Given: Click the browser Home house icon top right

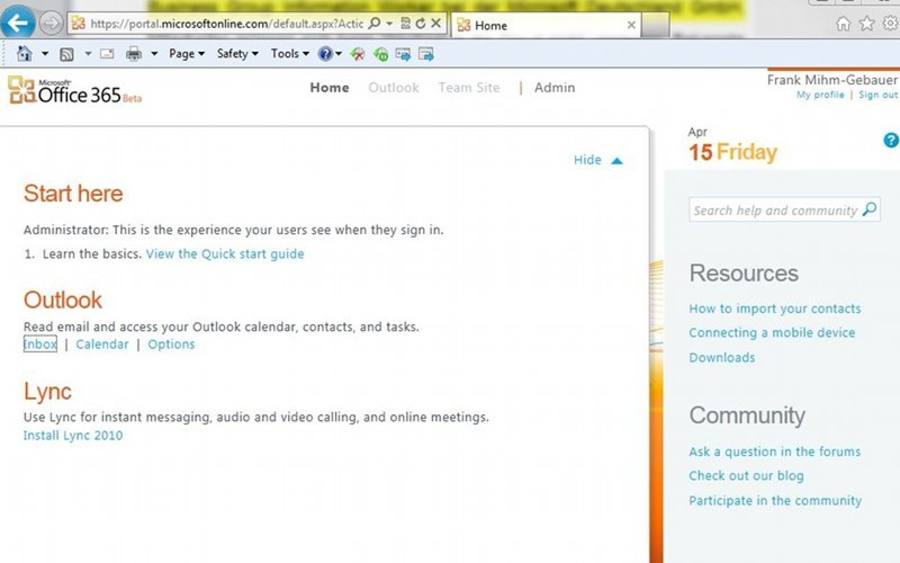Looking at the screenshot, I should 843,24.
